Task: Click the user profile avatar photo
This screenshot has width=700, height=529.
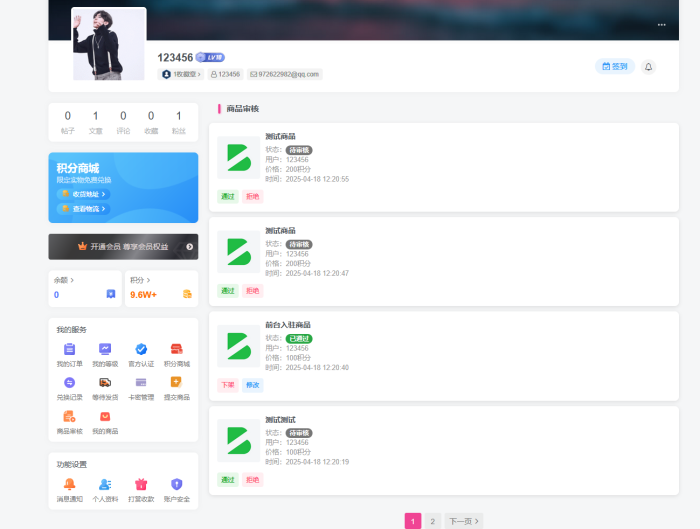Action: pyautogui.click(x=109, y=44)
